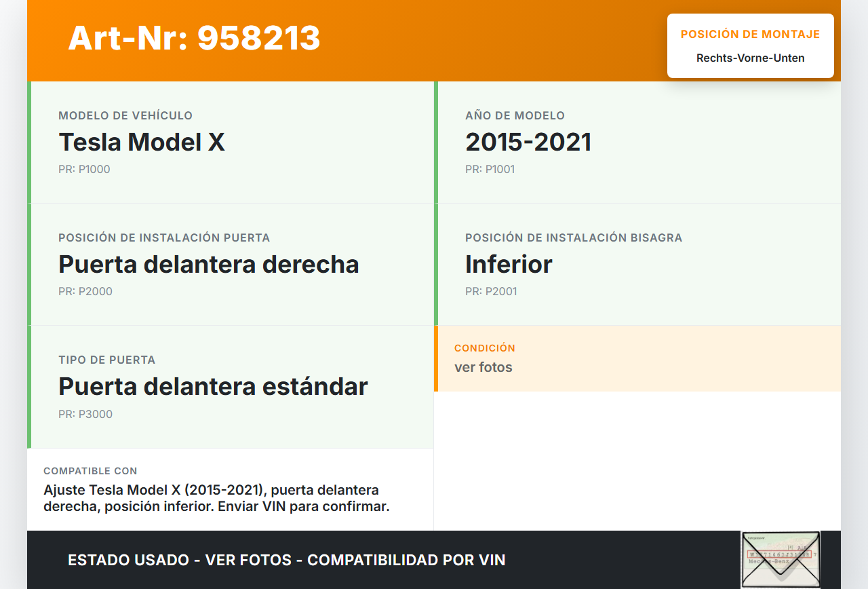Viewport: 868px width, 589px height.
Task: Click the 'Art-Nr: 958213' heading
Action: (x=194, y=38)
